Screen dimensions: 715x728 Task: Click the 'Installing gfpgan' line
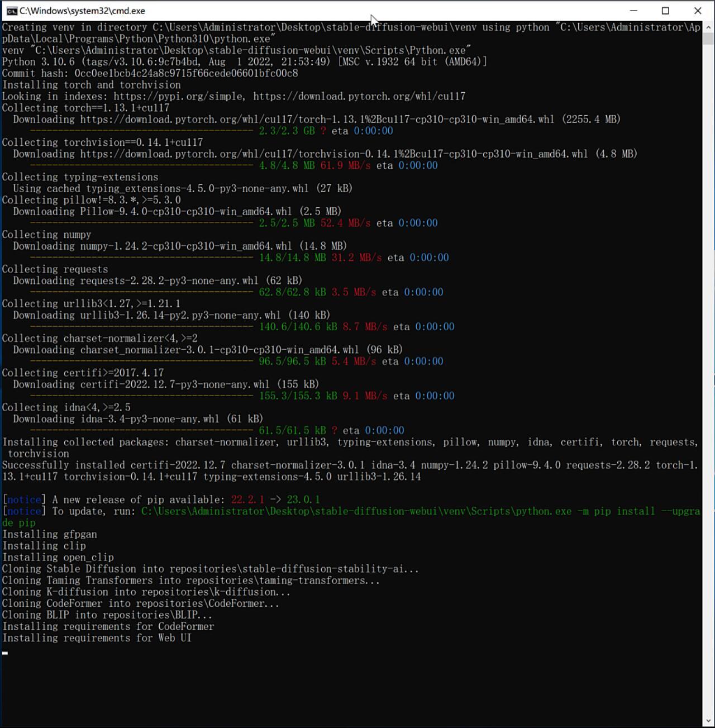click(50, 535)
